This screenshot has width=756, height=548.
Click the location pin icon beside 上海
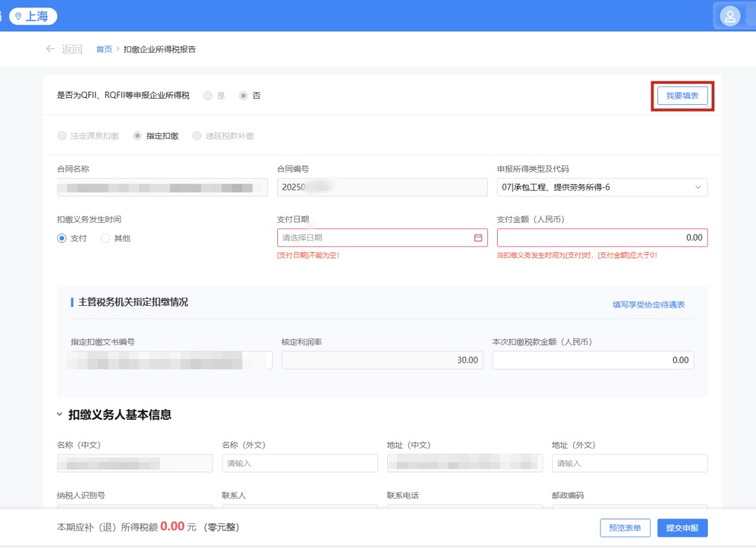point(18,16)
